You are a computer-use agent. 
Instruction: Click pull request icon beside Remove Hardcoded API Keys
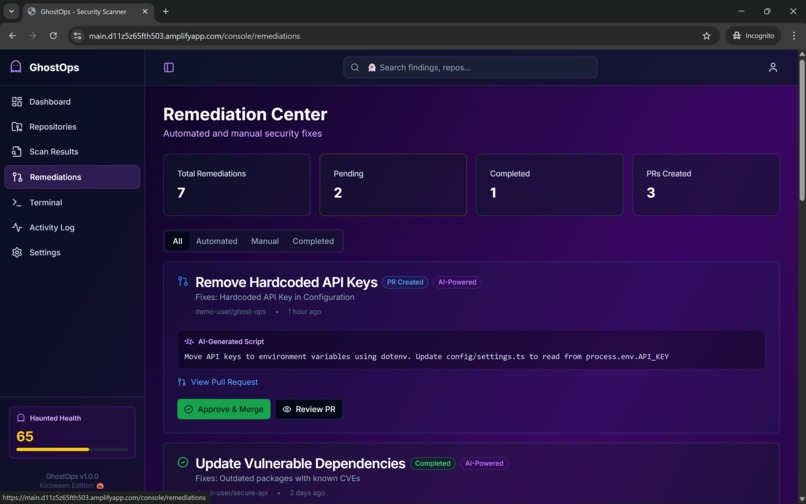(x=182, y=281)
